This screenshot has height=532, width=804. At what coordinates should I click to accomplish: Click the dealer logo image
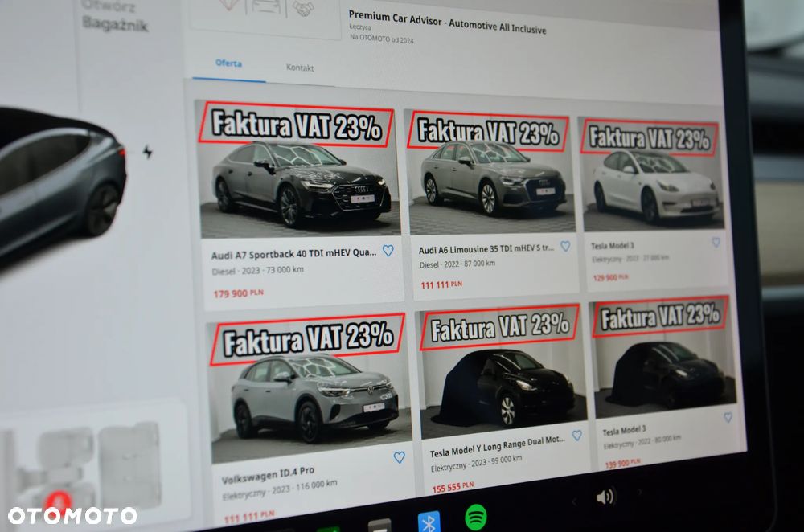(265, 14)
